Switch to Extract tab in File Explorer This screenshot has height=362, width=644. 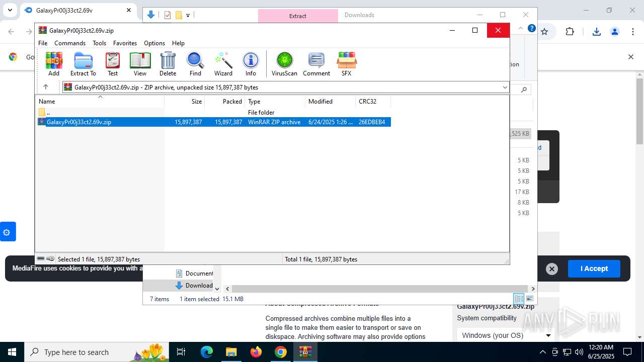[298, 16]
